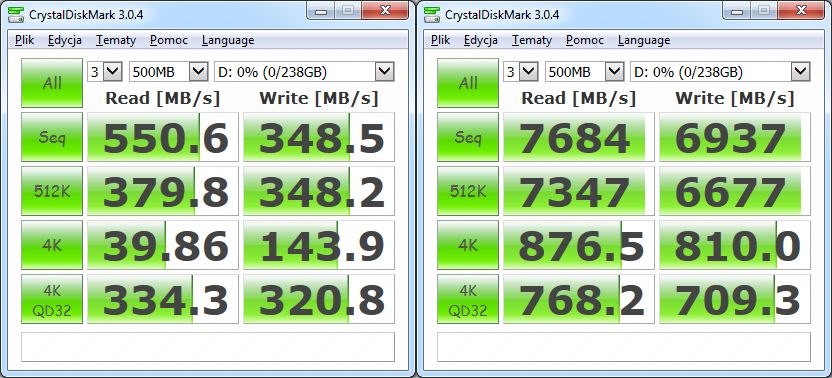Image resolution: width=832 pixels, height=378 pixels.
Task: Open Language menu in left window
Action: [x=228, y=40]
